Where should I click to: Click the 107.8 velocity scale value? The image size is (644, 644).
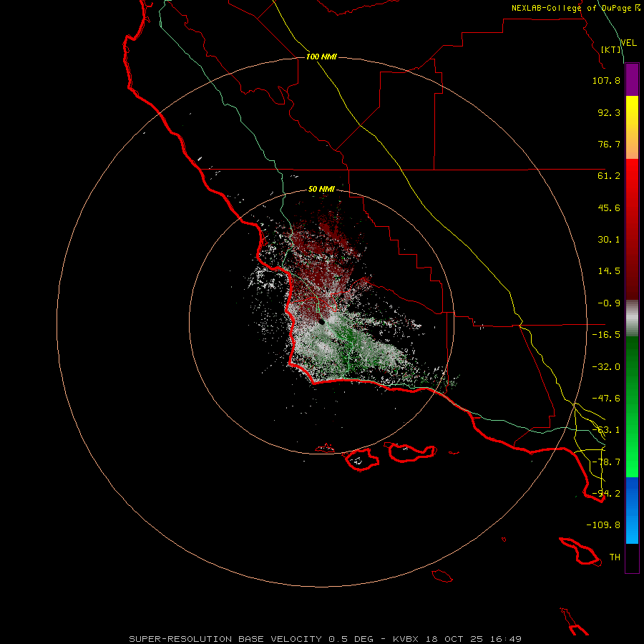pos(606,80)
